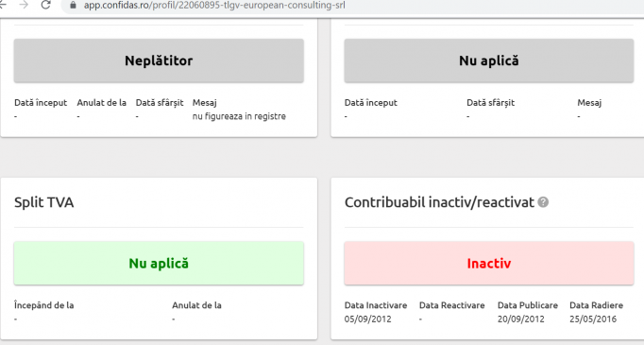Click the browser back arrow
Screen dimensions: 644x345
3,5
